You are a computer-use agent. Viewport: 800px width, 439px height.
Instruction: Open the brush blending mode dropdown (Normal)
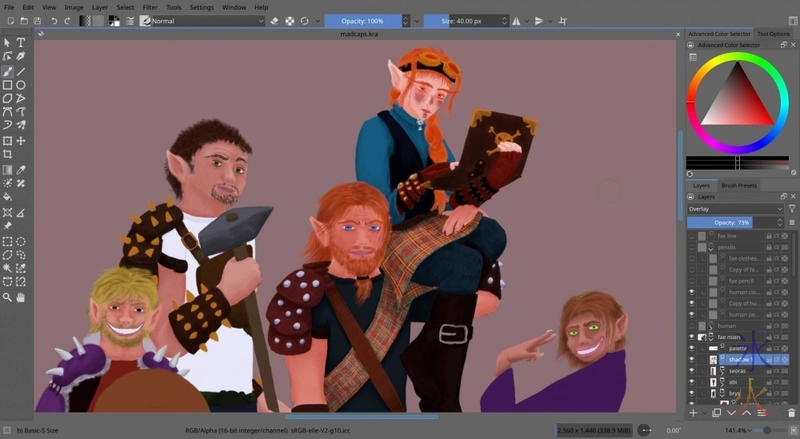(203, 20)
